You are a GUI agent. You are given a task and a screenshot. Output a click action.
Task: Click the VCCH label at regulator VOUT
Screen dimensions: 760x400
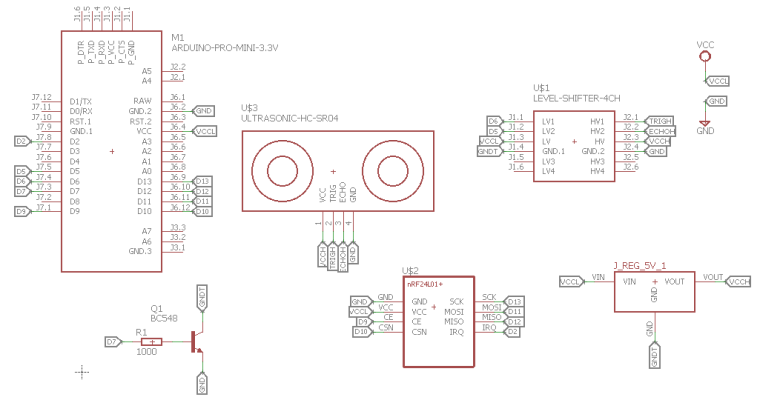coord(738,282)
